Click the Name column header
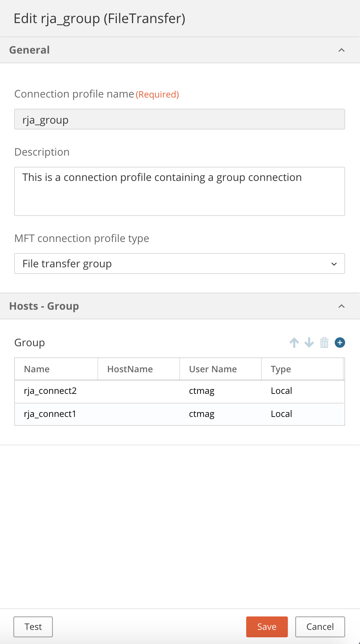Screen dimensions: 360x644 click(37, 369)
